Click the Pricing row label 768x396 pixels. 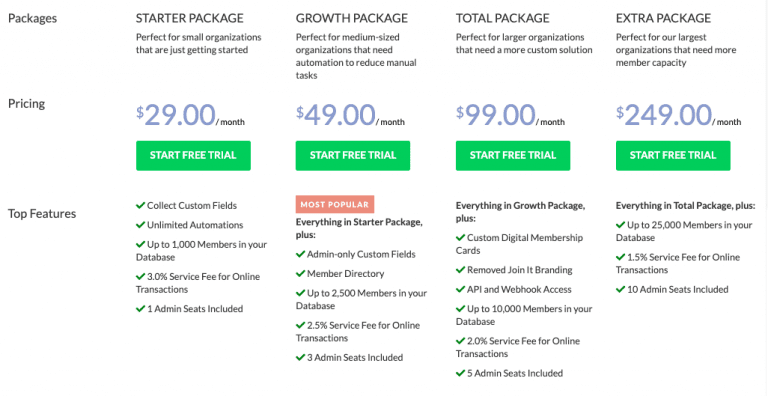[x=26, y=104]
